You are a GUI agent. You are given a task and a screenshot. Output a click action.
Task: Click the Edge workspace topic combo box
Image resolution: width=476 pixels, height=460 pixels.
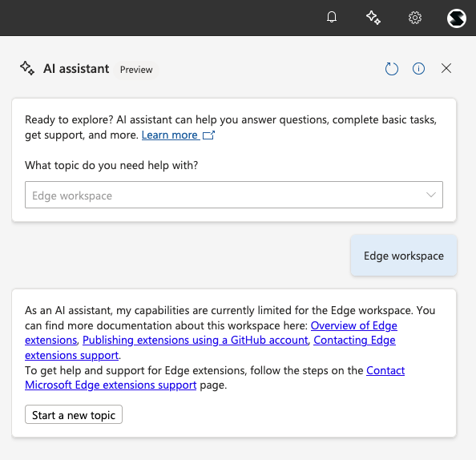tap(234, 195)
